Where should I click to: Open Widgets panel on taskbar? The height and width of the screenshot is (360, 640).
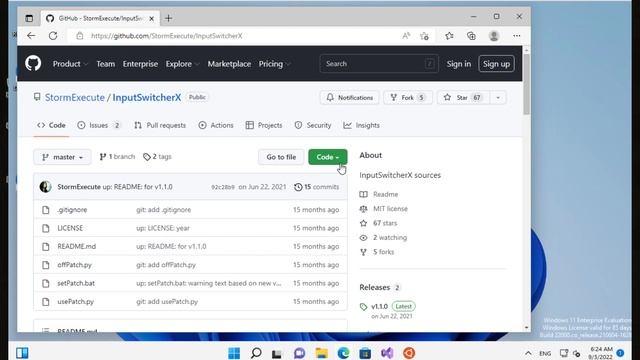(22, 353)
